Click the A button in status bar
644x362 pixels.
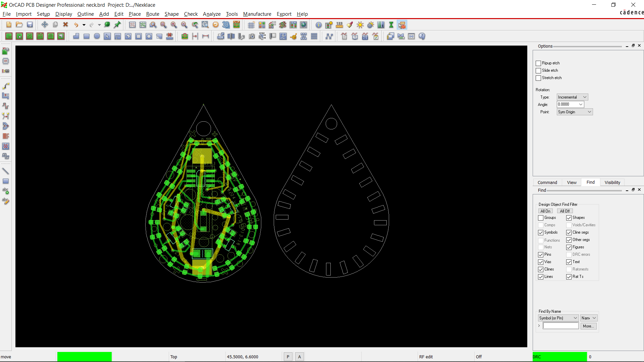tap(300, 357)
